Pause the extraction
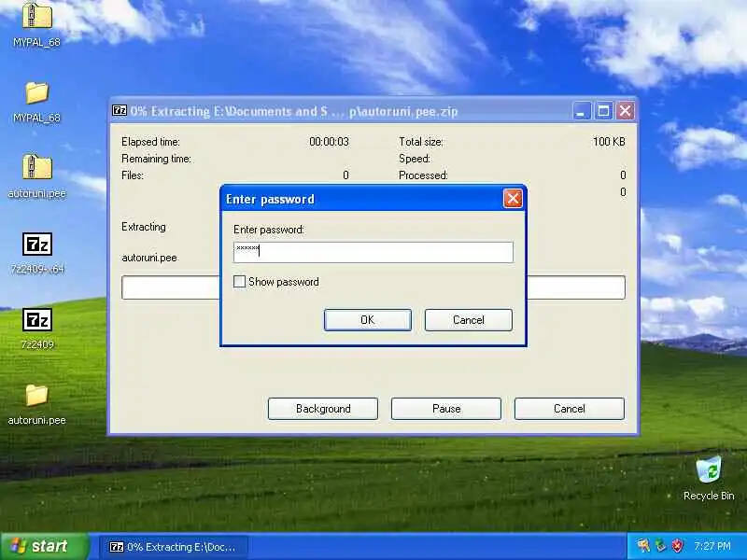Screen dimensions: 747x560 [446, 409]
